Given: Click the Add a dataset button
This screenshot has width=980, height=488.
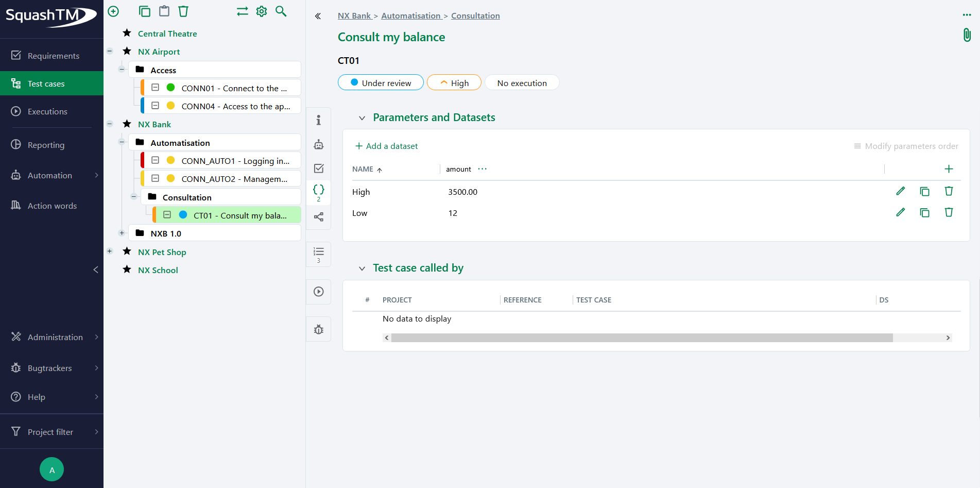Looking at the screenshot, I should pos(386,146).
